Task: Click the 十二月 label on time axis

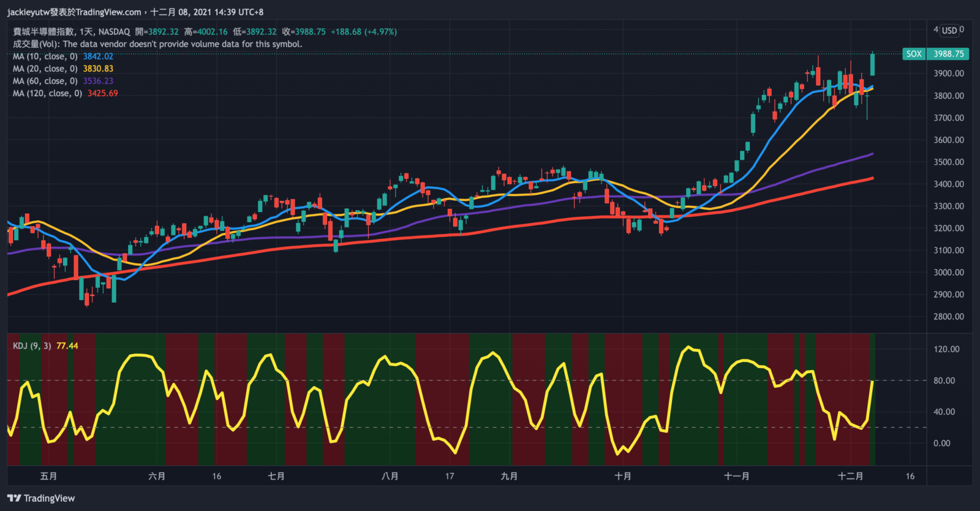Action: point(850,476)
